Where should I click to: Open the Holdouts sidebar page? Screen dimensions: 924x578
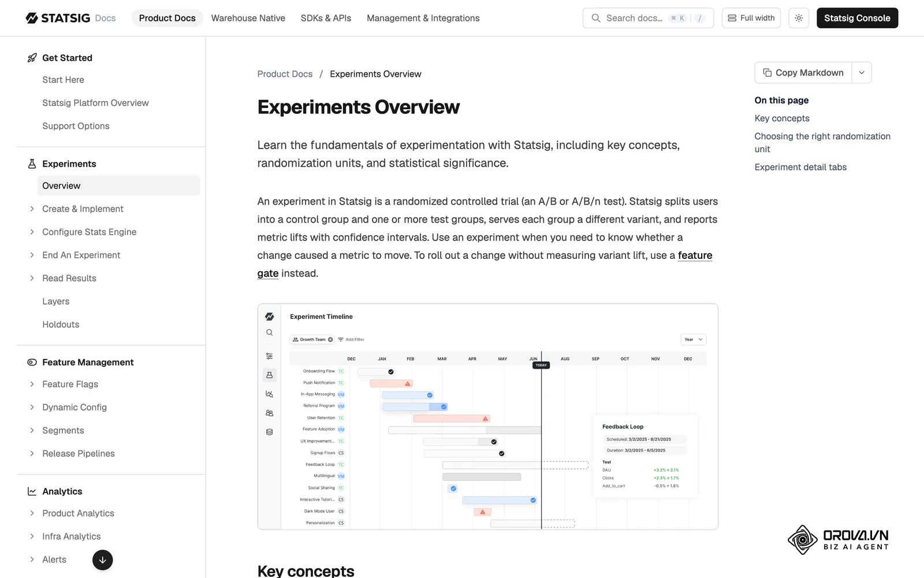61,324
